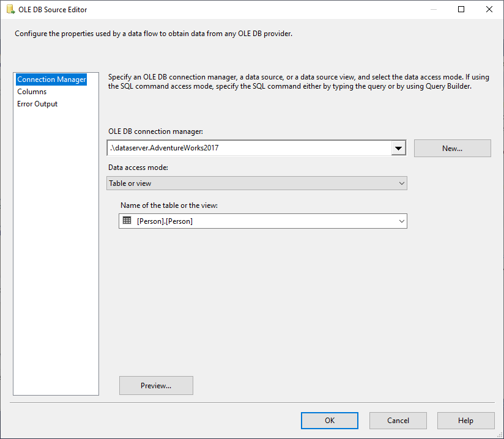
Task: Click the [Person].[Person] table name text
Action: coord(165,221)
